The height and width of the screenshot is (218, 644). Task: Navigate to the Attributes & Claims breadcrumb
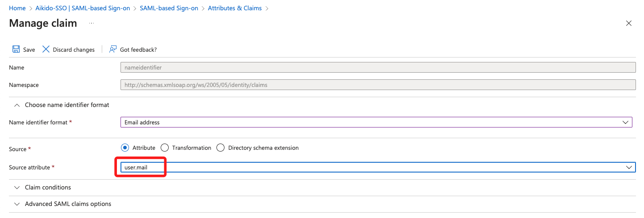[235, 8]
